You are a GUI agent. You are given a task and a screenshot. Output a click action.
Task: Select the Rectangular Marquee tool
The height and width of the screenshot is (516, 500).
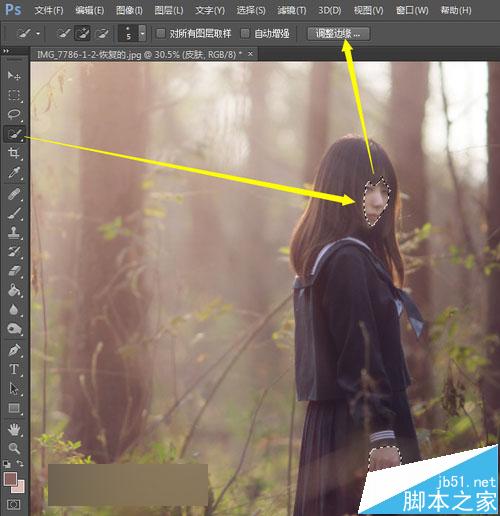[14, 95]
